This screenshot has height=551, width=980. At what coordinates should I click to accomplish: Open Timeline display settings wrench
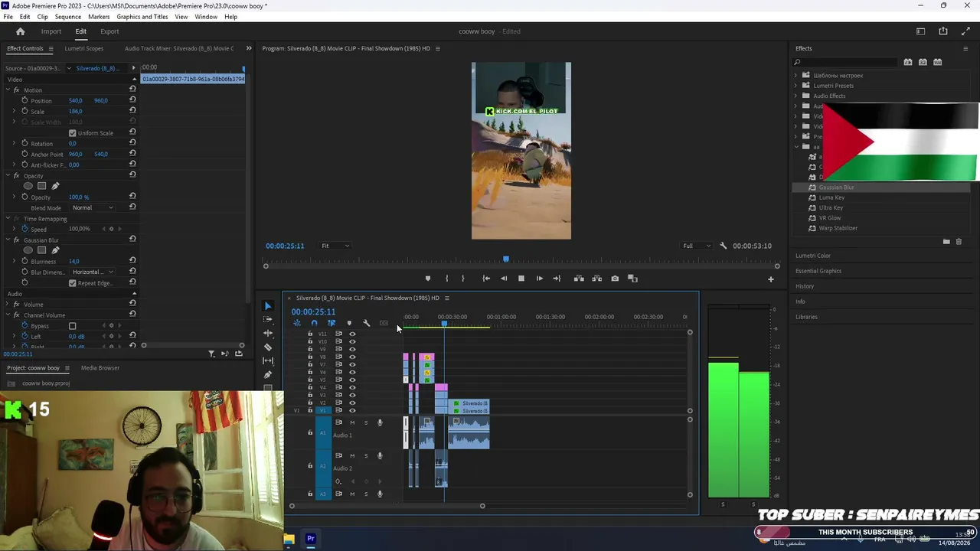[x=366, y=323]
